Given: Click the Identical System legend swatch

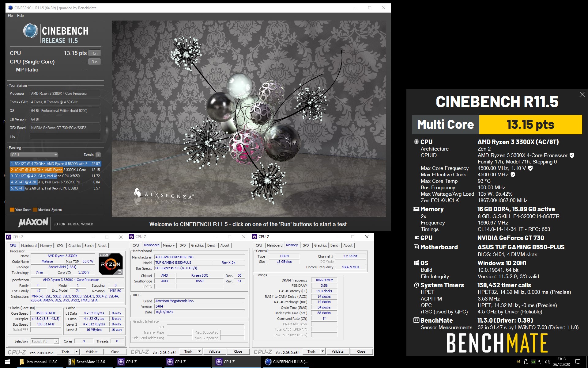Looking at the screenshot, I should click(x=35, y=210).
